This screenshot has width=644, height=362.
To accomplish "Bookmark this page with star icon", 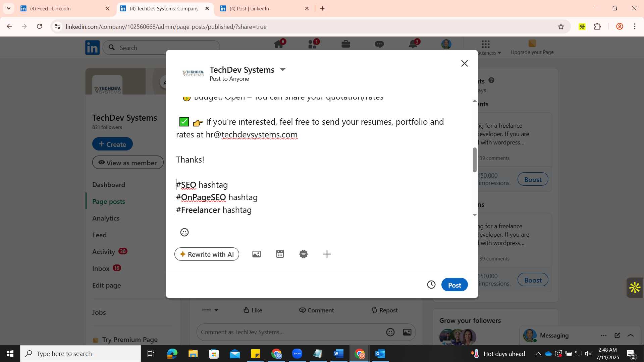I will (x=561, y=26).
